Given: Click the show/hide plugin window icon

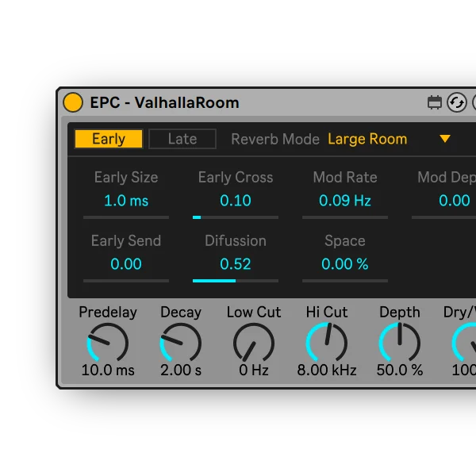Looking at the screenshot, I should pyautogui.click(x=435, y=102).
